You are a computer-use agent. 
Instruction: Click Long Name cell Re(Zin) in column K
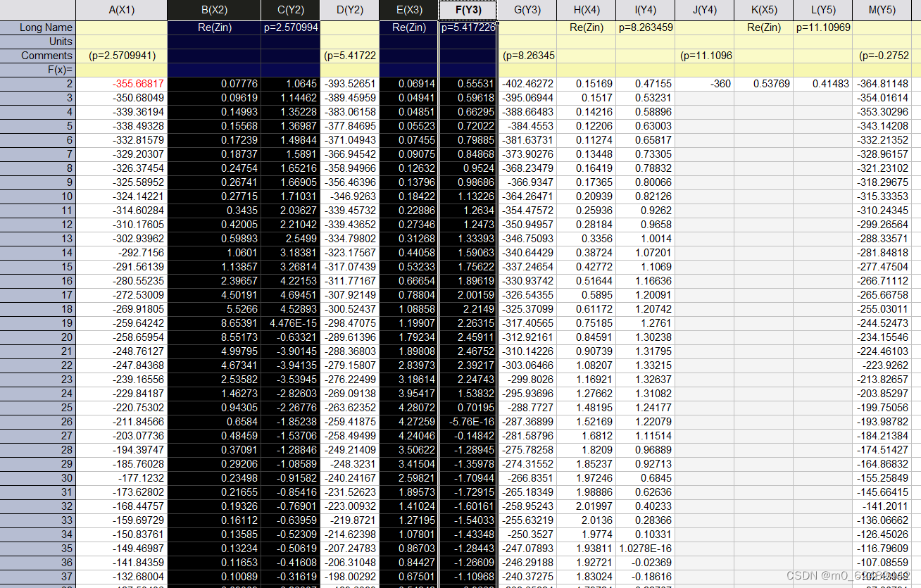763,27
